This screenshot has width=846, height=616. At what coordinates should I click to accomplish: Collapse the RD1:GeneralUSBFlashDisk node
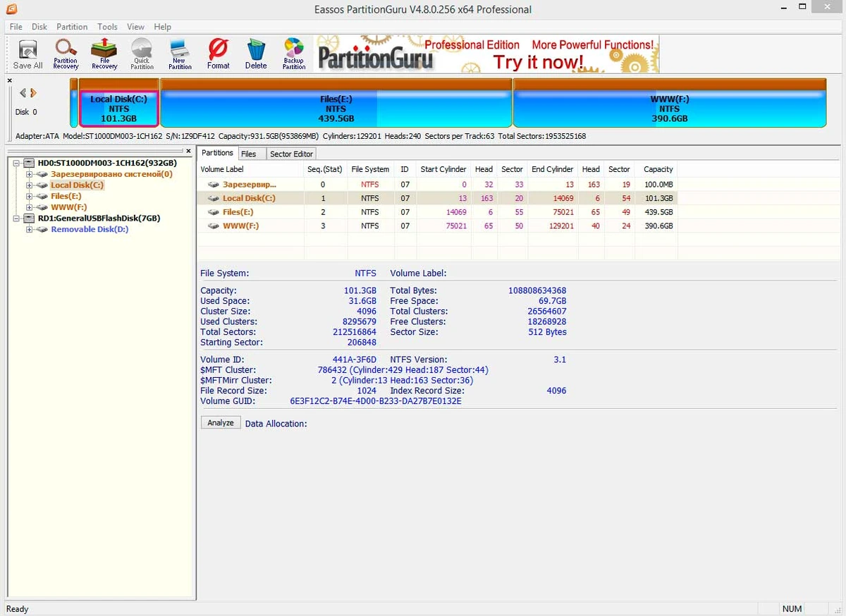tap(17, 218)
